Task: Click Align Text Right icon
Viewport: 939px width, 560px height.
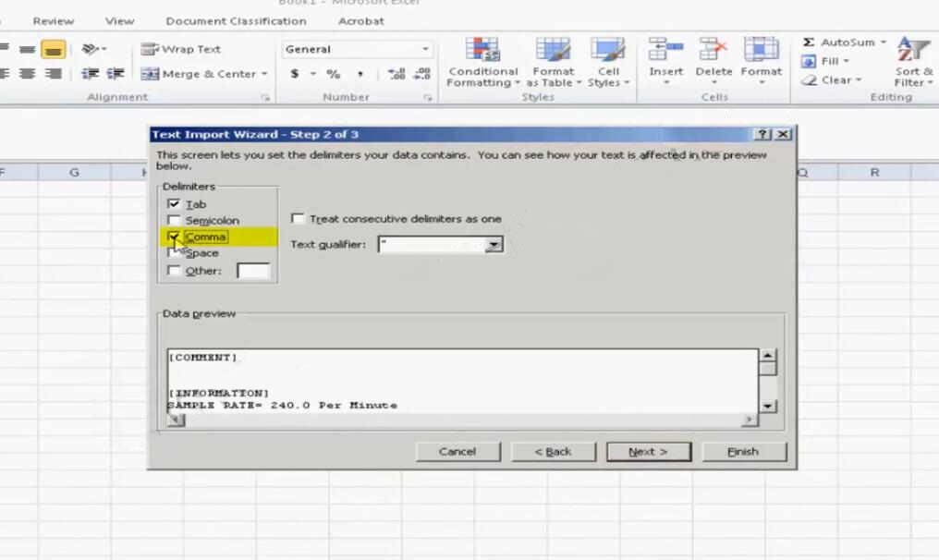Action: coord(54,73)
